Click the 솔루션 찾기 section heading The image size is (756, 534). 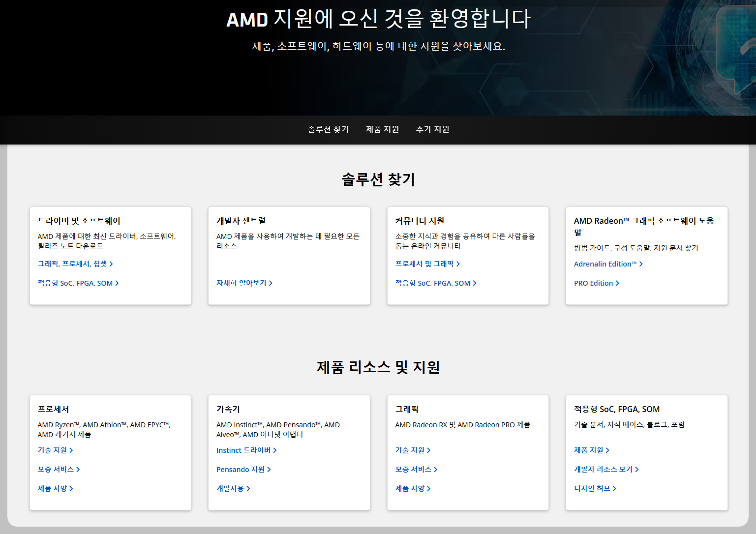click(378, 179)
